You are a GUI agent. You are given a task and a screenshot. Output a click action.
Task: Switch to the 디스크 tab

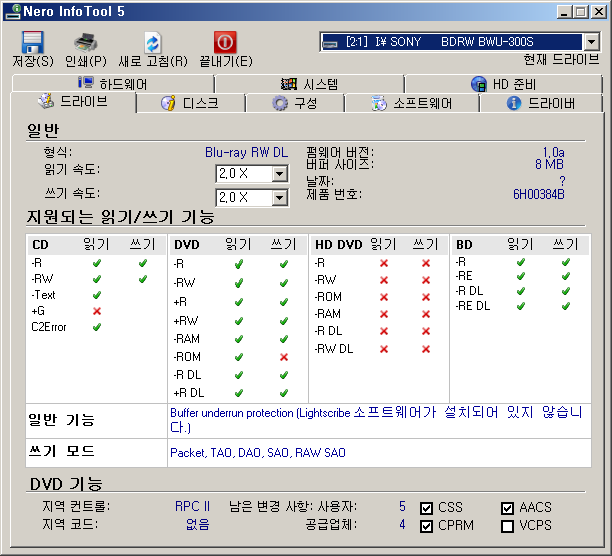pos(190,103)
